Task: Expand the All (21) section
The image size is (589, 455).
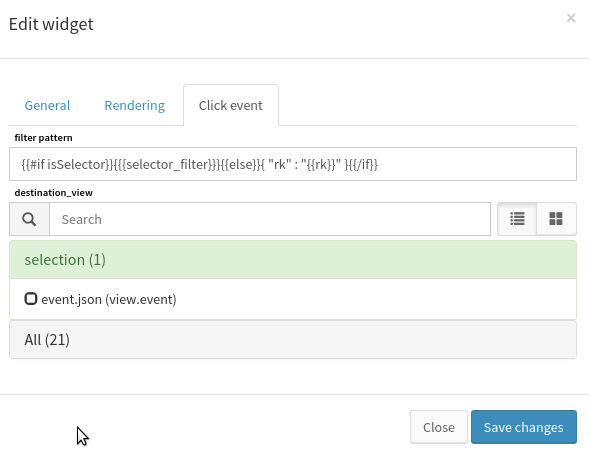Action: pyautogui.click(x=293, y=340)
